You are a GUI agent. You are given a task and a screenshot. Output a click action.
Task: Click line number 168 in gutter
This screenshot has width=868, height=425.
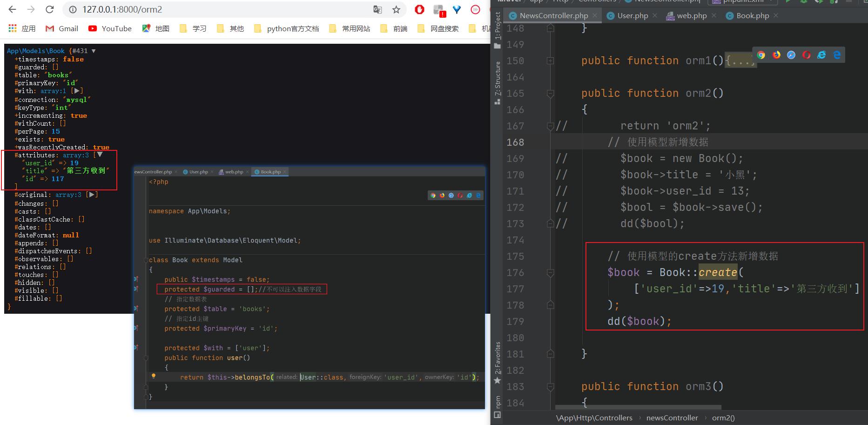point(515,142)
